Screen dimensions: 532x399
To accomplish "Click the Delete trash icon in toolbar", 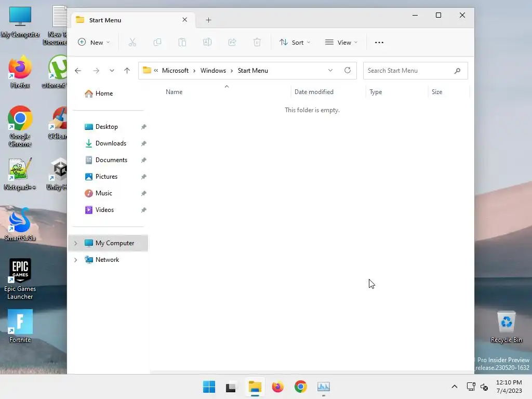I will pos(257,43).
